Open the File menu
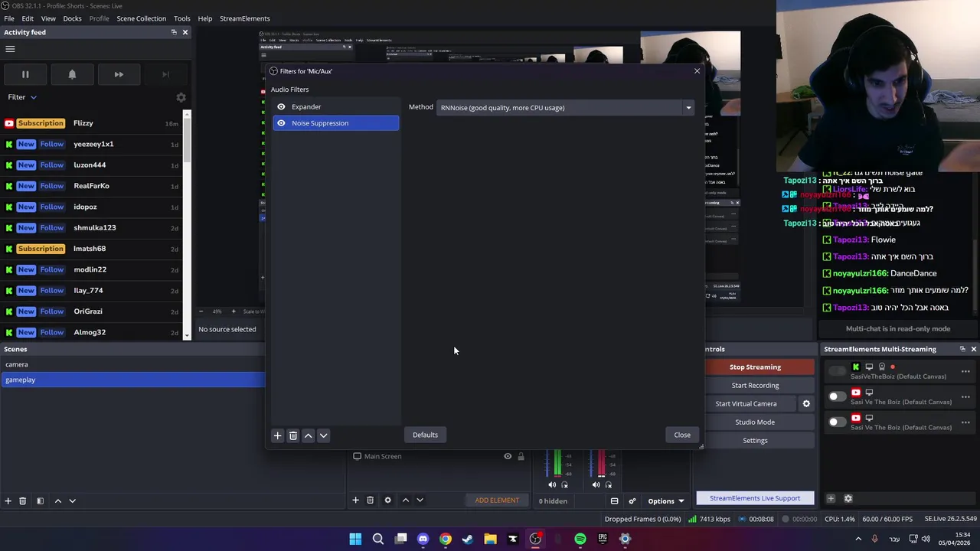This screenshot has width=980, height=551. [x=9, y=18]
